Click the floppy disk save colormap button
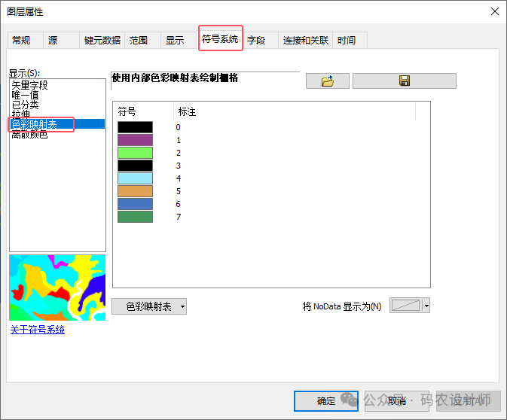This screenshot has height=420, width=507. point(404,81)
